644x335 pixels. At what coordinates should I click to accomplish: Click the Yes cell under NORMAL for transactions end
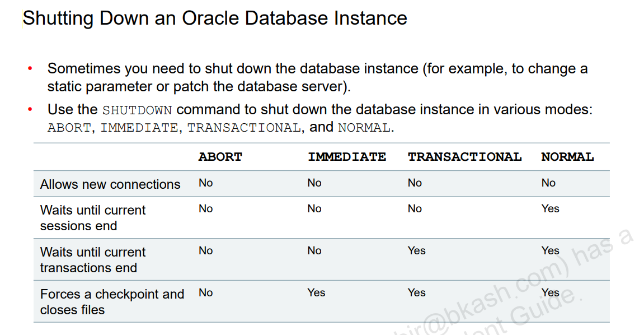tap(551, 251)
